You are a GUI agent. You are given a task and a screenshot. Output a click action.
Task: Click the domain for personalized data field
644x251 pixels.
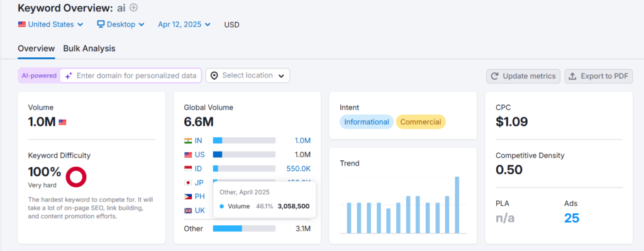[131, 75]
